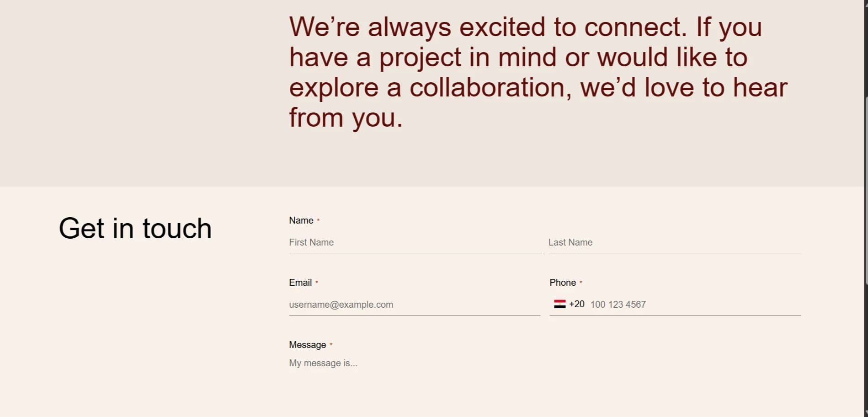Click 'from you.' at the paragraph's end

[346, 118]
